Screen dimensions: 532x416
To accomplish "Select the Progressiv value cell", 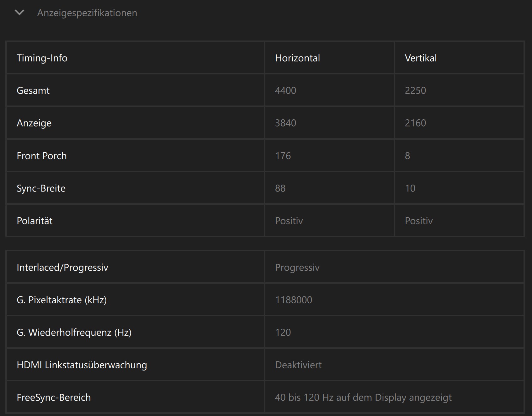I will tap(297, 267).
